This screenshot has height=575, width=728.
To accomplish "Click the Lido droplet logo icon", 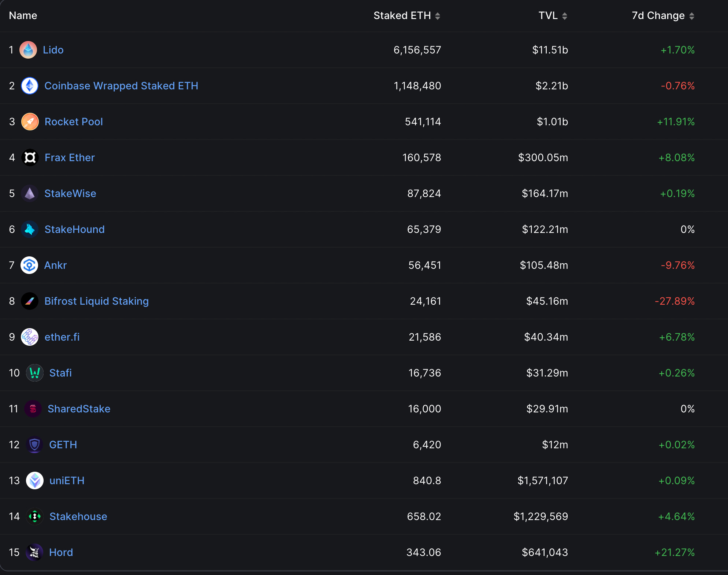I will tap(28, 50).
